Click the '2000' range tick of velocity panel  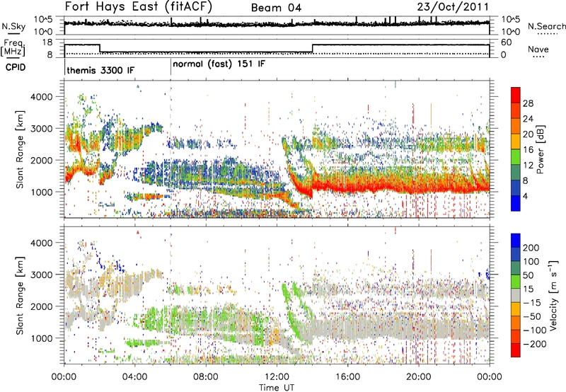coord(41,306)
